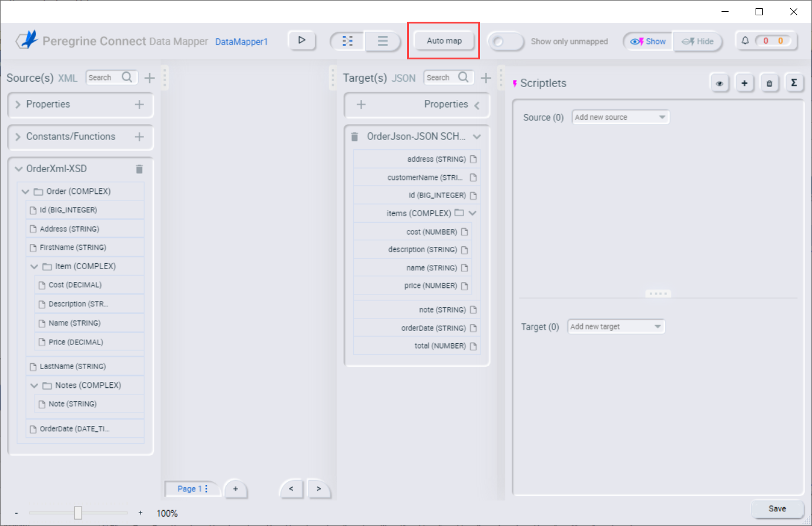Add a new scriptlet with the plus button

point(744,83)
